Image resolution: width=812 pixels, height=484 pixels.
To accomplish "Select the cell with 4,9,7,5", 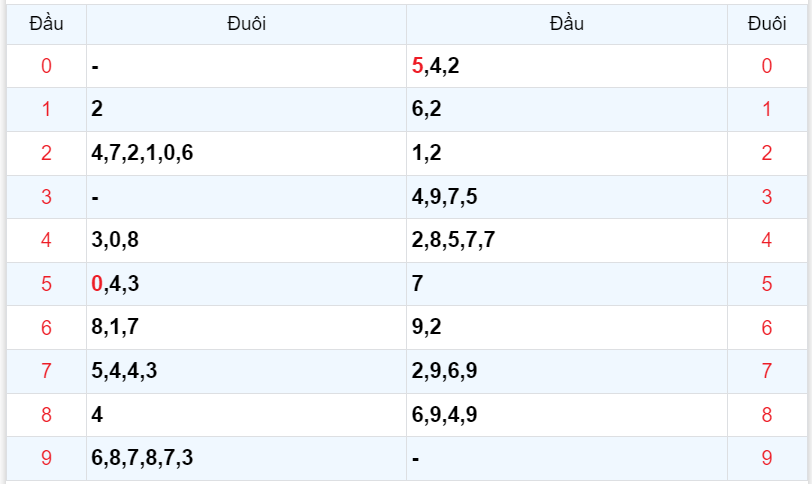I will click(444, 197).
